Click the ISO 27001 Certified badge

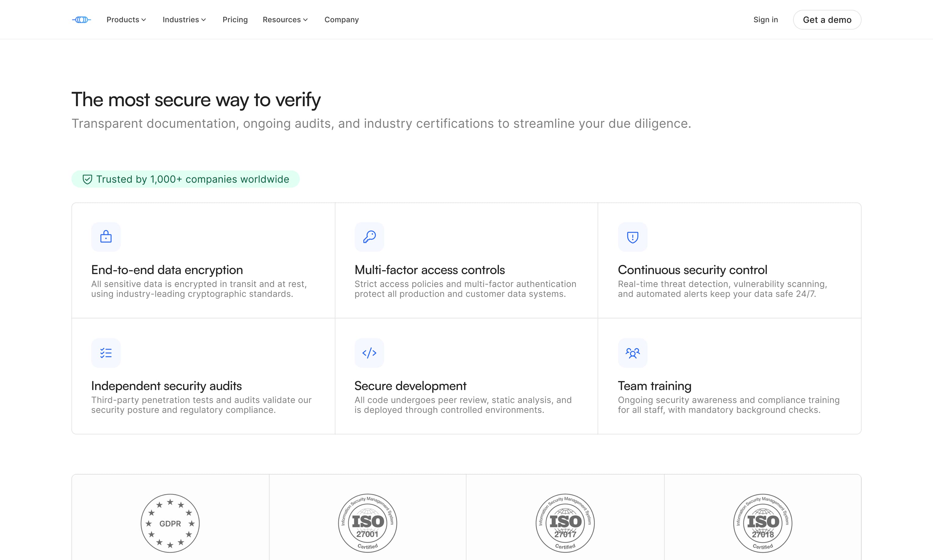(368, 523)
